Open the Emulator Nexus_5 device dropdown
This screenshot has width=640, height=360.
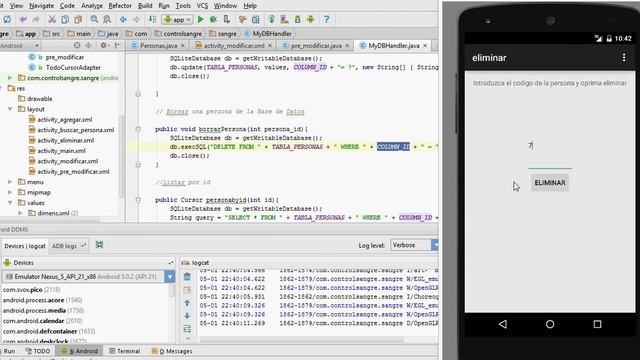point(89,276)
